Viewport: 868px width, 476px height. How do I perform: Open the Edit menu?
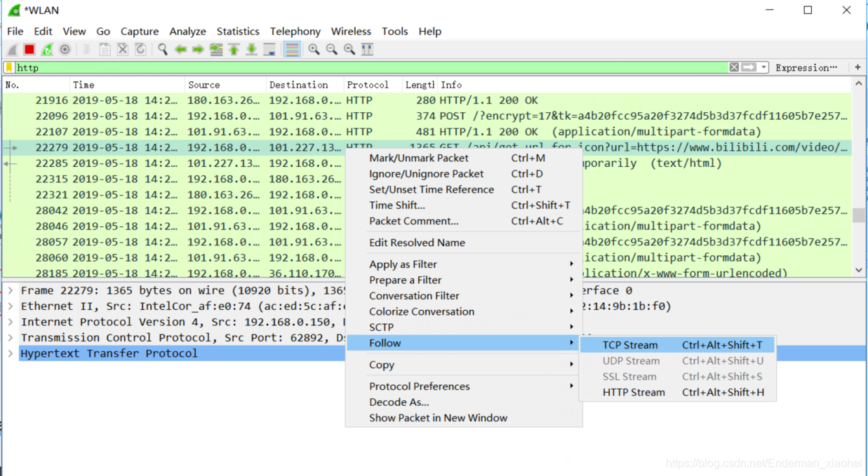pyautogui.click(x=43, y=32)
